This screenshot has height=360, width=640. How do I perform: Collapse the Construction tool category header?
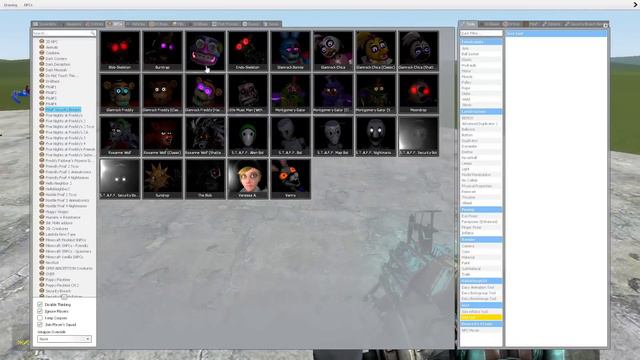480,111
